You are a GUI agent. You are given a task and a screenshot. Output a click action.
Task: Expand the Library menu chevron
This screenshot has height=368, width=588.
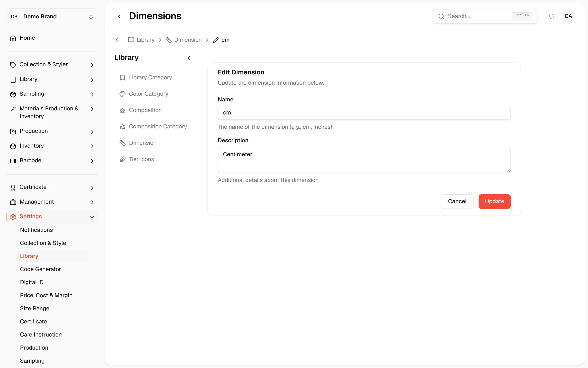tap(92, 80)
